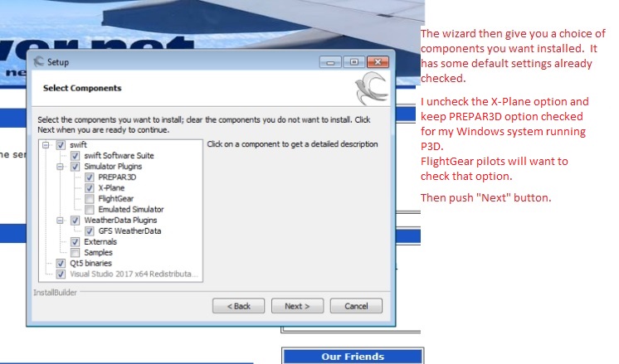The height and width of the screenshot is (364, 619).
Task: Enable the Samples checkbox
Action: (x=75, y=252)
